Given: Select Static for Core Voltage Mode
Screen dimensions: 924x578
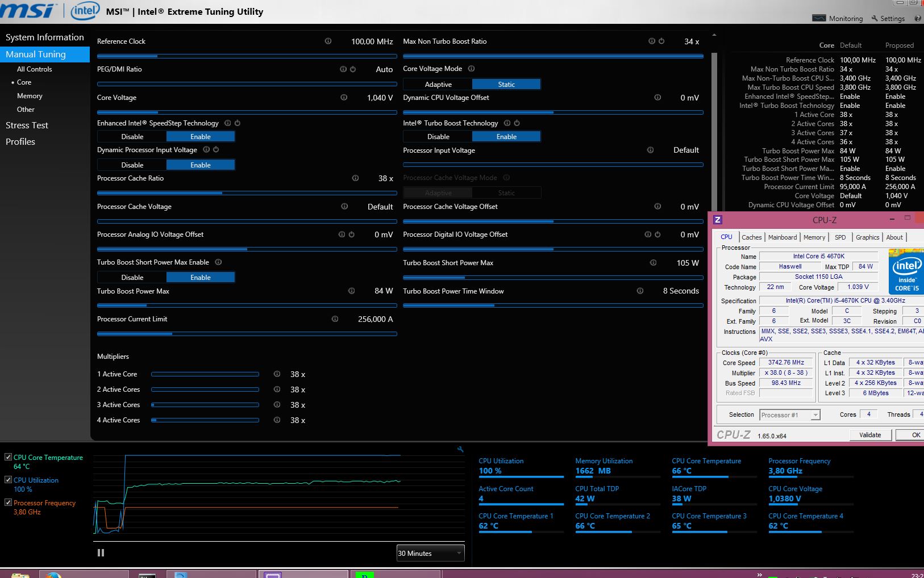Looking at the screenshot, I should [x=506, y=84].
